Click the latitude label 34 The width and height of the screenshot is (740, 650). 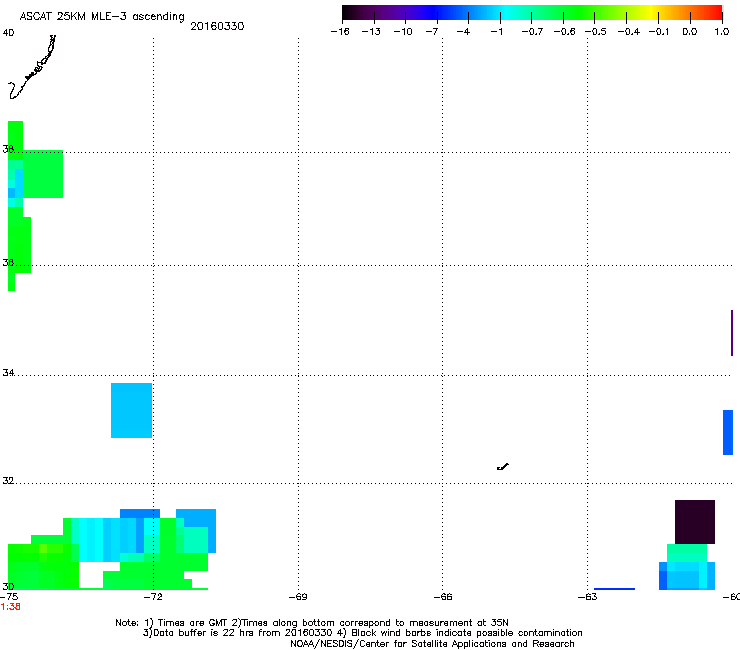click(x=8, y=373)
